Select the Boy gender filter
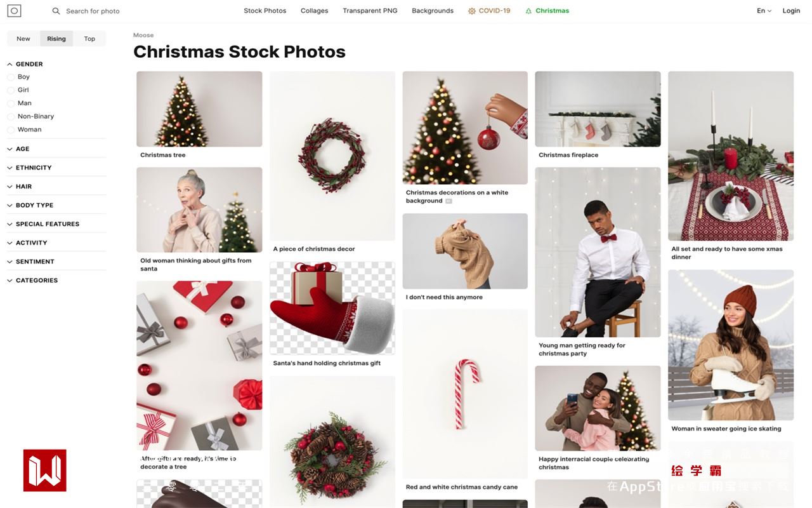The width and height of the screenshot is (812, 508). (11, 77)
